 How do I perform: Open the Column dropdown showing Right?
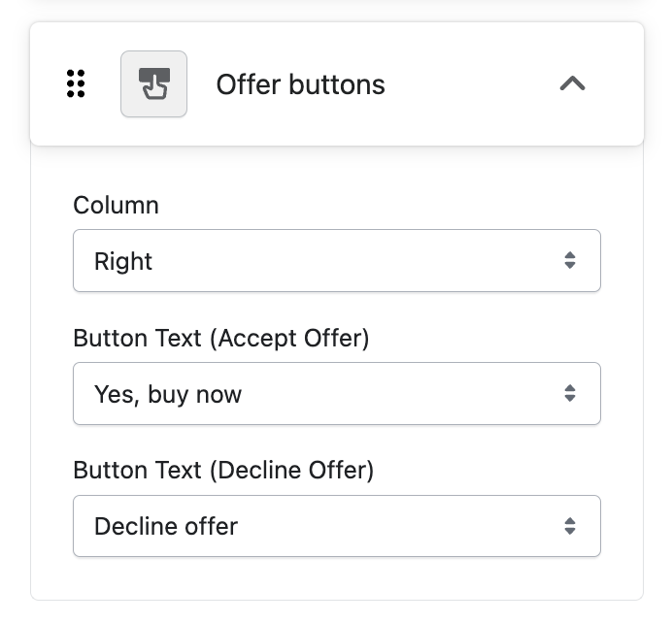tap(336, 261)
